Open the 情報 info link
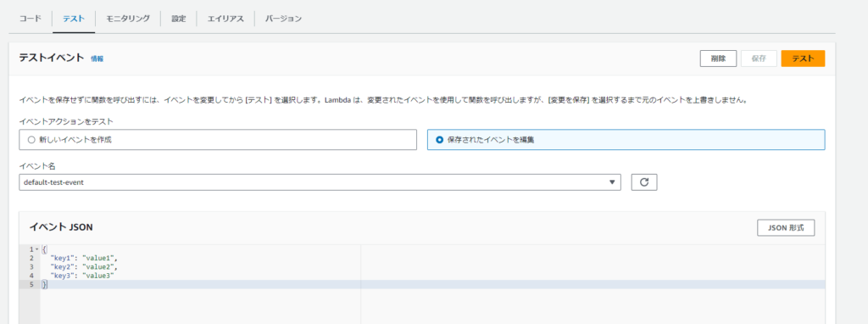 pyautogui.click(x=97, y=59)
